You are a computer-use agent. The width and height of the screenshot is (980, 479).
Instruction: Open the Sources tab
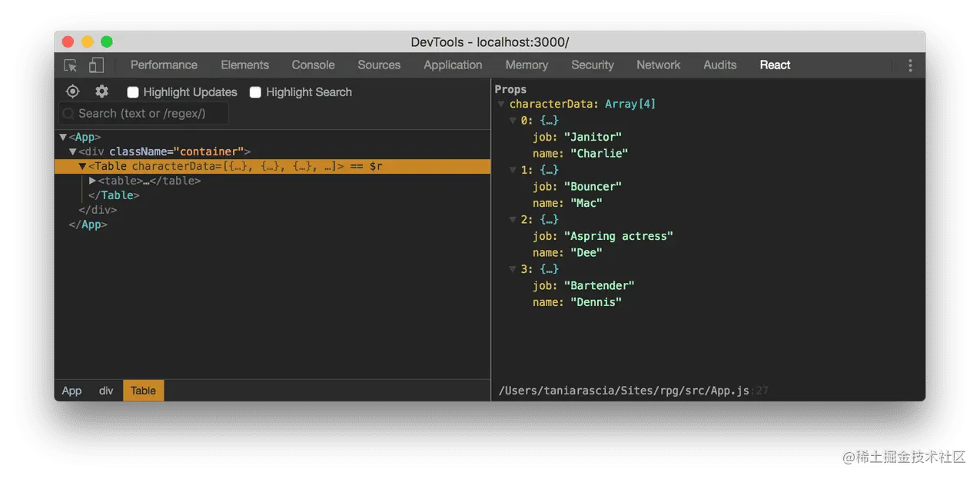pyautogui.click(x=379, y=65)
